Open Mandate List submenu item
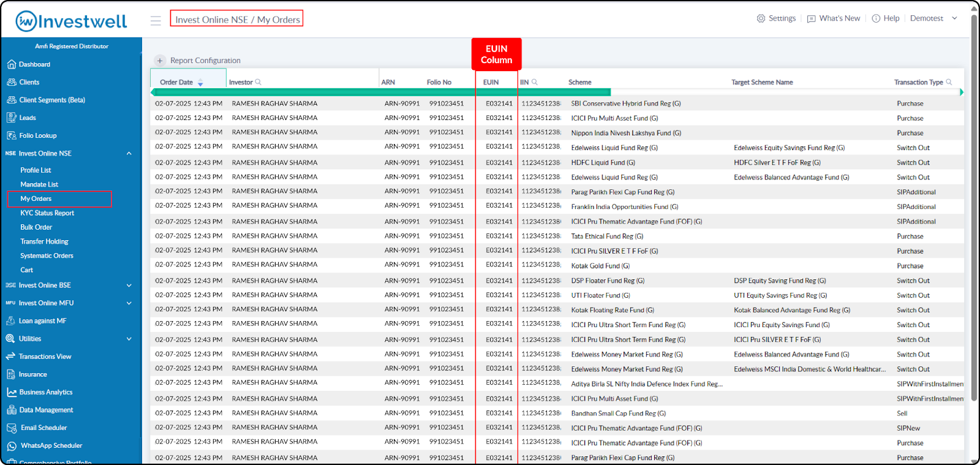 click(x=39, y=184)
